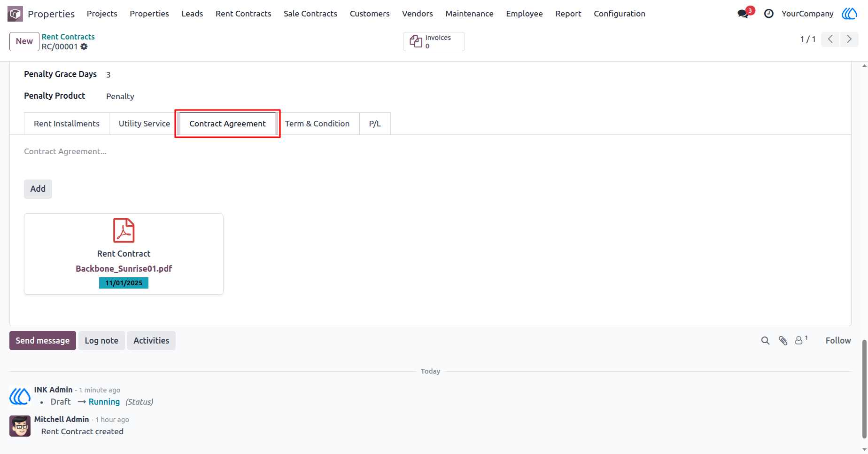This screenshot has width=868, height=454.
Task: Click the Running status text
Action: [104, 402]
